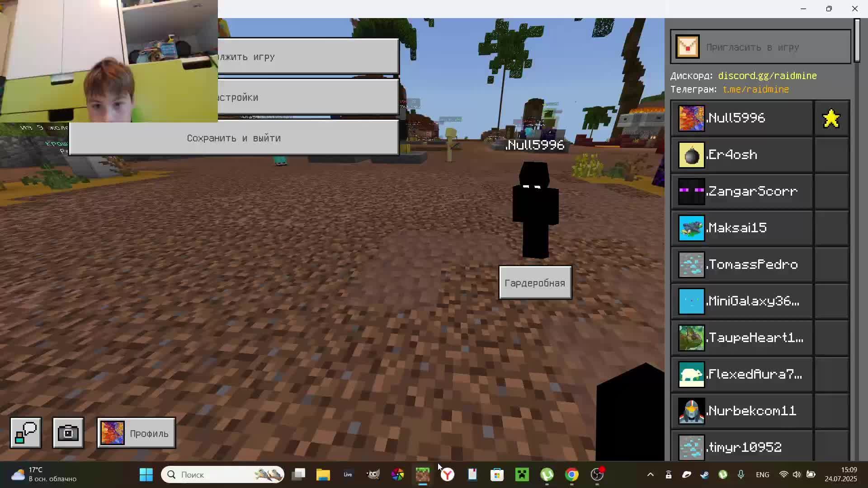868x488 pixels.
Task: Open Minecraft creeper icon in taskbar
Action: (522, 474)
